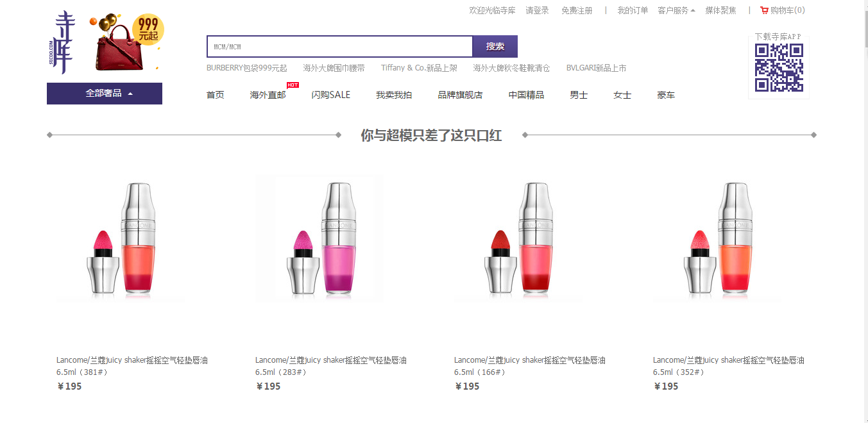This screenshot has width=868, height=423.
Task: Click the 搜索 search button
Action: click(495, 47)
